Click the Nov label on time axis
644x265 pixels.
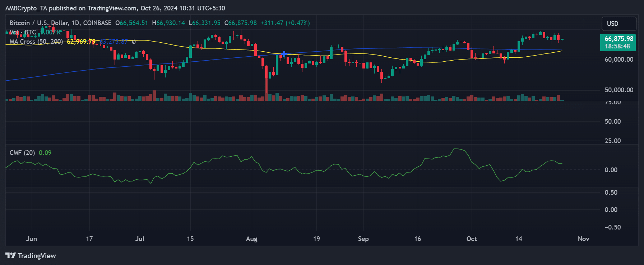click(x=584, y=239)
